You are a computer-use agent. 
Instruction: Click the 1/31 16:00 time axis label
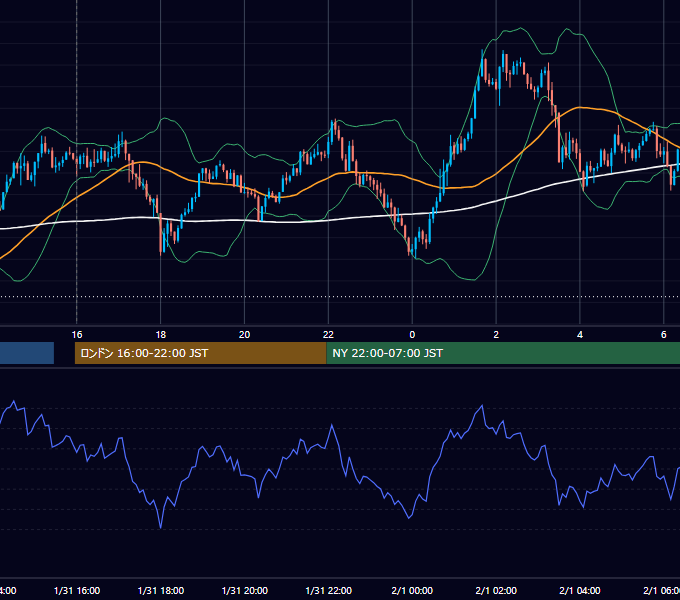pos(77,591)
